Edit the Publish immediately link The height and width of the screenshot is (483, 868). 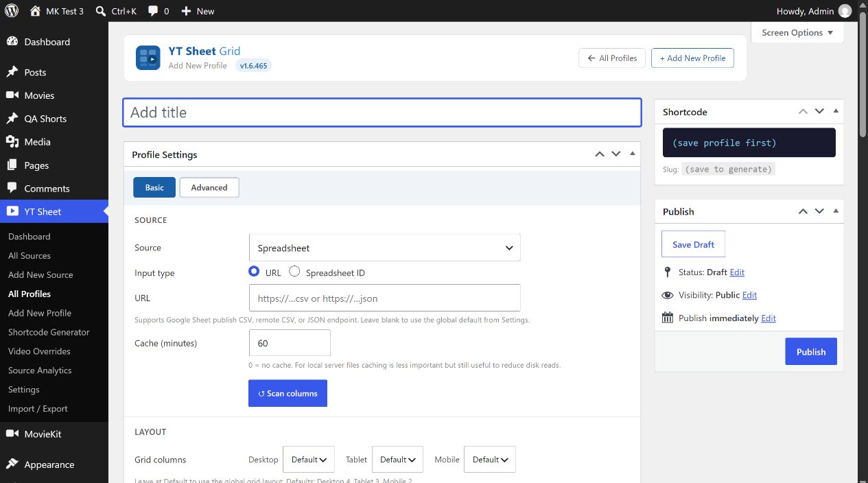click(x=769, y=318)
